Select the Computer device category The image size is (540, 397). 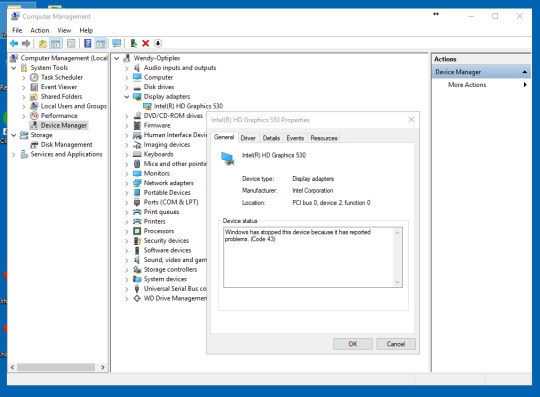[x=158, y=77]
